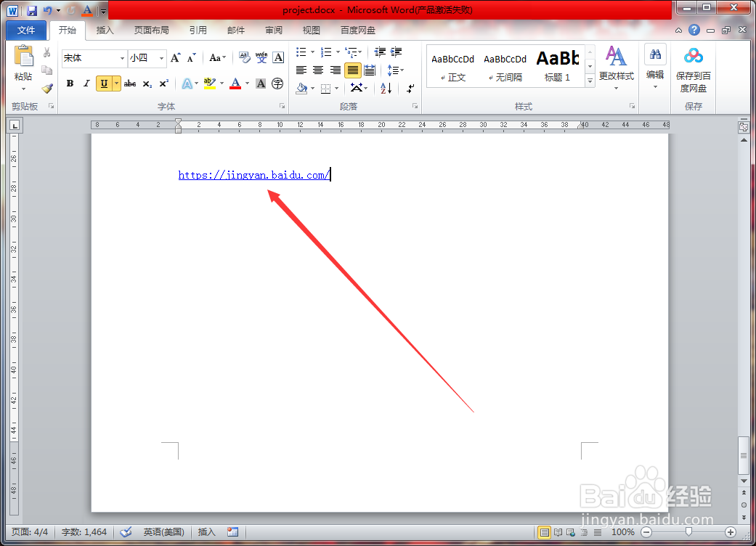Click the 页面: 4/4 page indicator
This screenshot has width=756, height=546.
point(29,532)
